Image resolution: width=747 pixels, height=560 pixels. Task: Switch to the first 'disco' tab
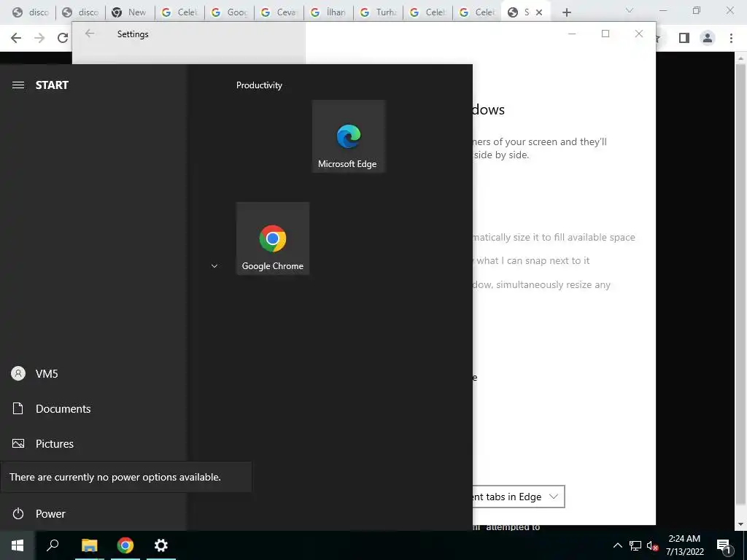pos(31,12)
